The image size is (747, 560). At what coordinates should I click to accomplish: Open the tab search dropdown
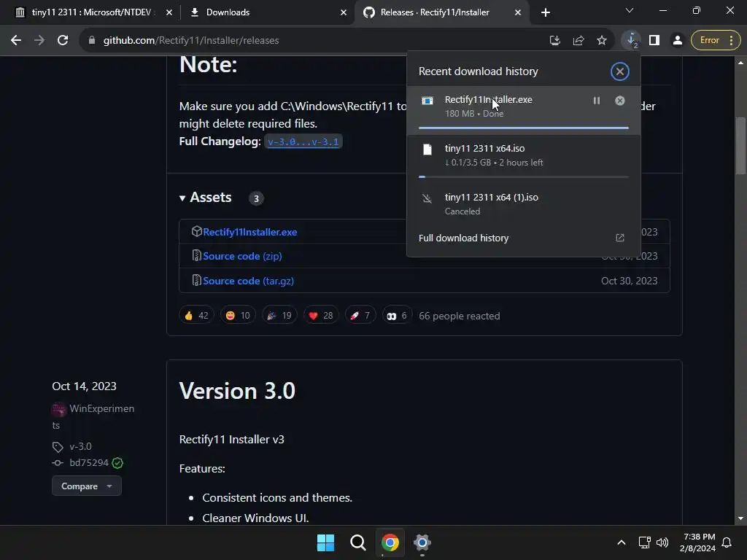point(630,10)
